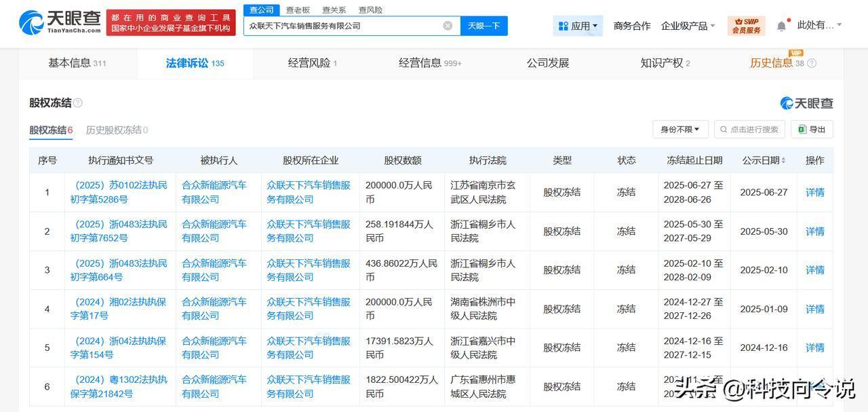Screen dimensions: 868x412
Task: Click the SVIP member service badge
Action: pyautogui.click(x=747, y=26)
